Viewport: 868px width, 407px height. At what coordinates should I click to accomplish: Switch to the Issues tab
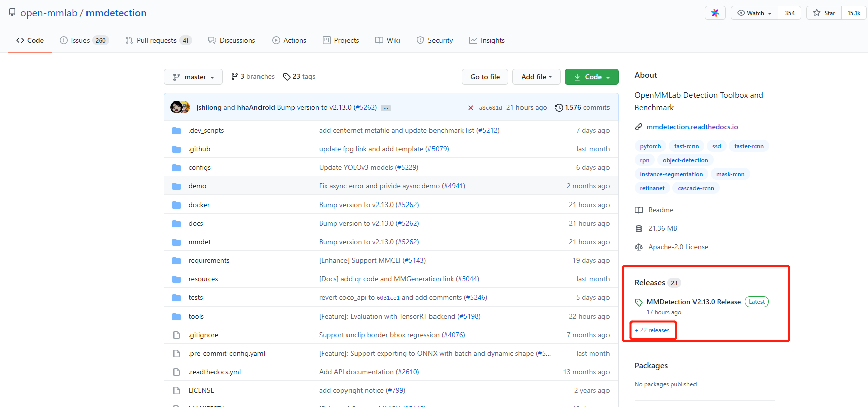(x=84, y=40)
